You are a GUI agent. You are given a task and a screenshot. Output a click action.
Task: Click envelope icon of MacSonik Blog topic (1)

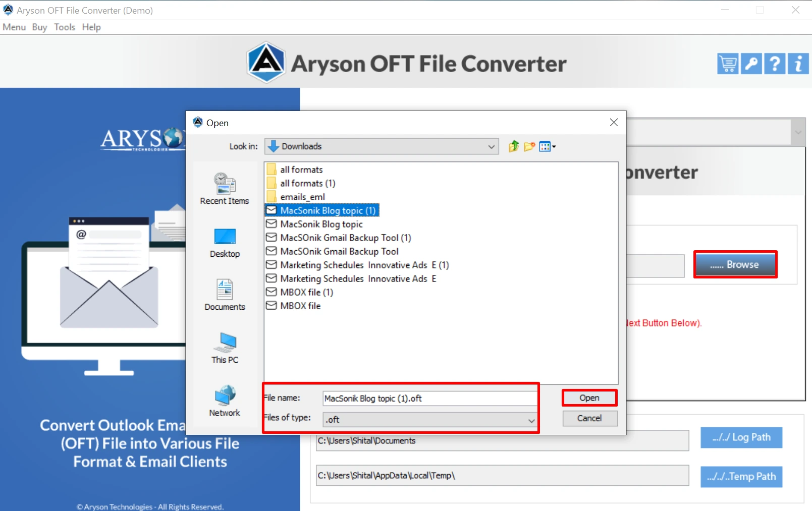[272, 210]
